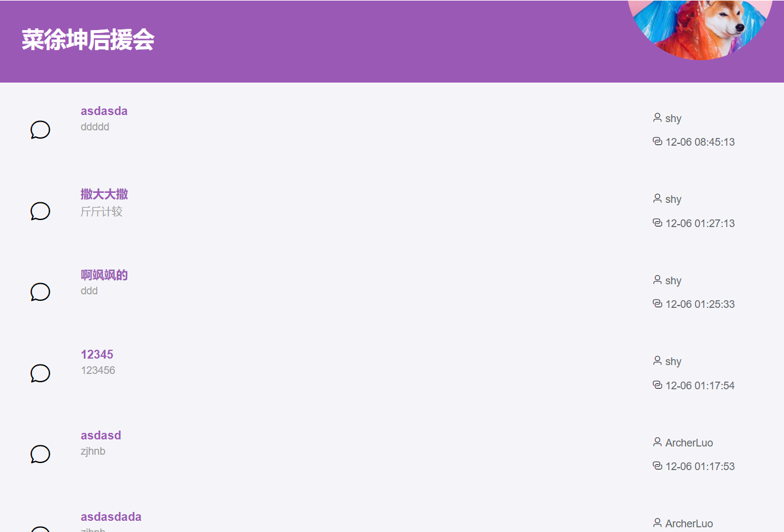Click the reply icon beside 12-06 01:25:33

click(657, 304)
